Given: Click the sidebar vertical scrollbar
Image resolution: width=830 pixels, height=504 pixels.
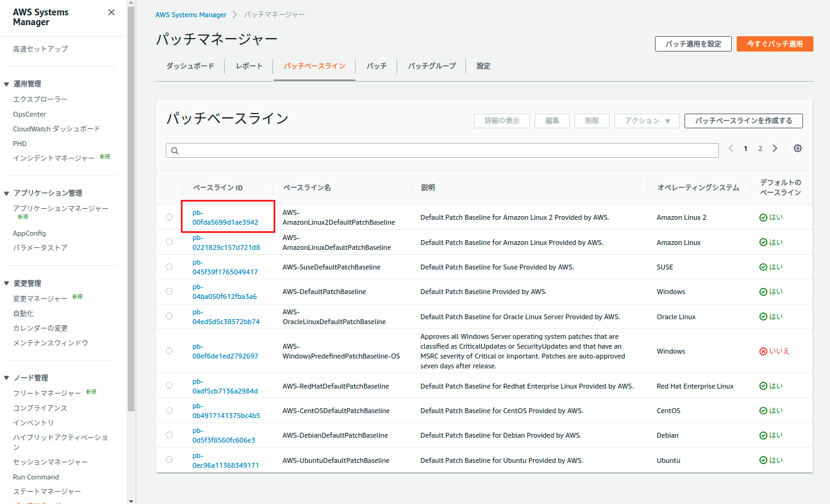Looking at the screenshot, I should coord(131,209).
